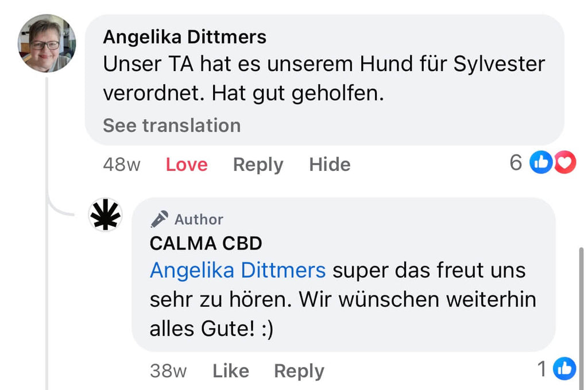Open the 48w comment timestamp
588x390 pixels.
[121, 165]
